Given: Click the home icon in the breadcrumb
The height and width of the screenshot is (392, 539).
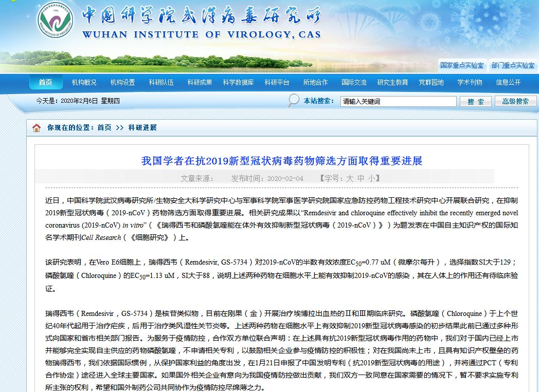Looking at the screenshot, I should coord(37,128).
